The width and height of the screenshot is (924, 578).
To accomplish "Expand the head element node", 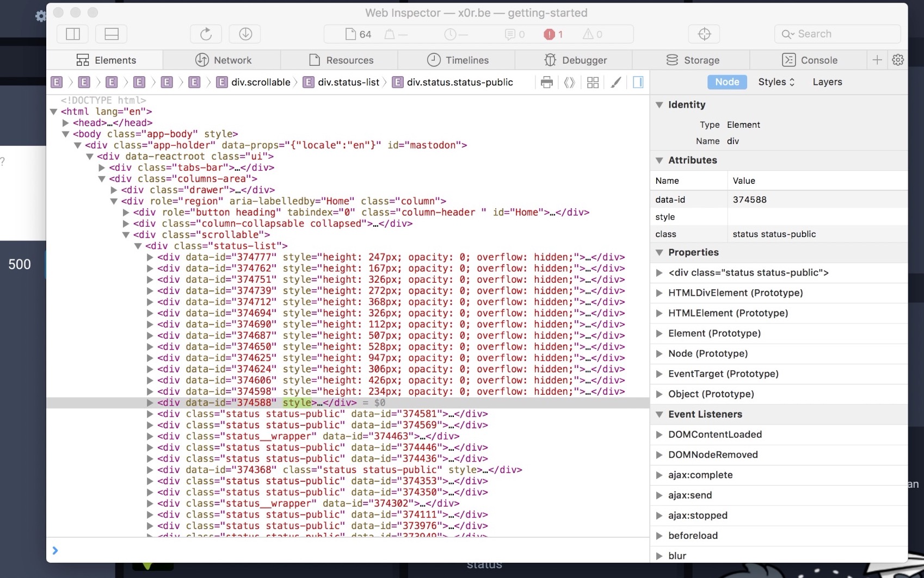I will point(65,123).
